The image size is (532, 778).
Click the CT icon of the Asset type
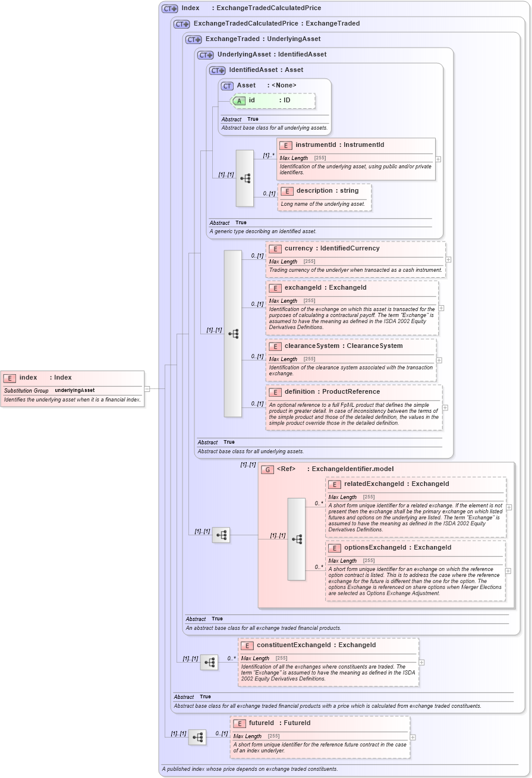[227, 86]
